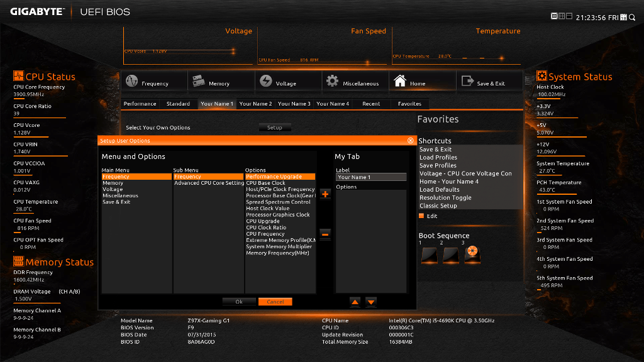The image size is (644, 362).
Task: Select Save & Exit in Main Menu list
Action: pyautogui.click(x=136, y=202)
